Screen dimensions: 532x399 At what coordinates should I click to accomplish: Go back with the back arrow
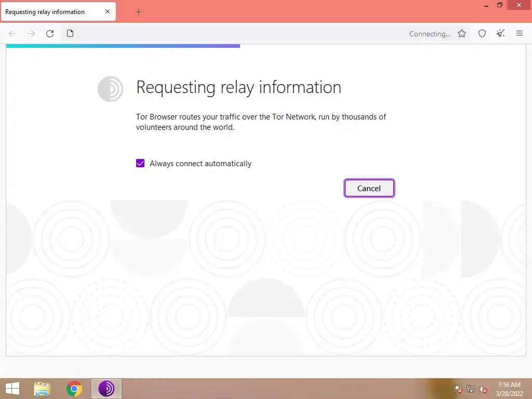[x=12, y=34]
